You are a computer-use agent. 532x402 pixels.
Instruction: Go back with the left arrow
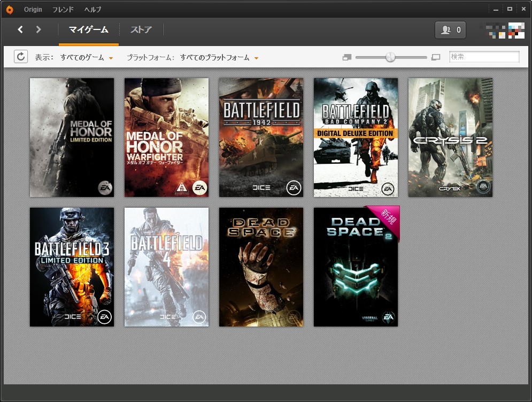click(20, 29)
